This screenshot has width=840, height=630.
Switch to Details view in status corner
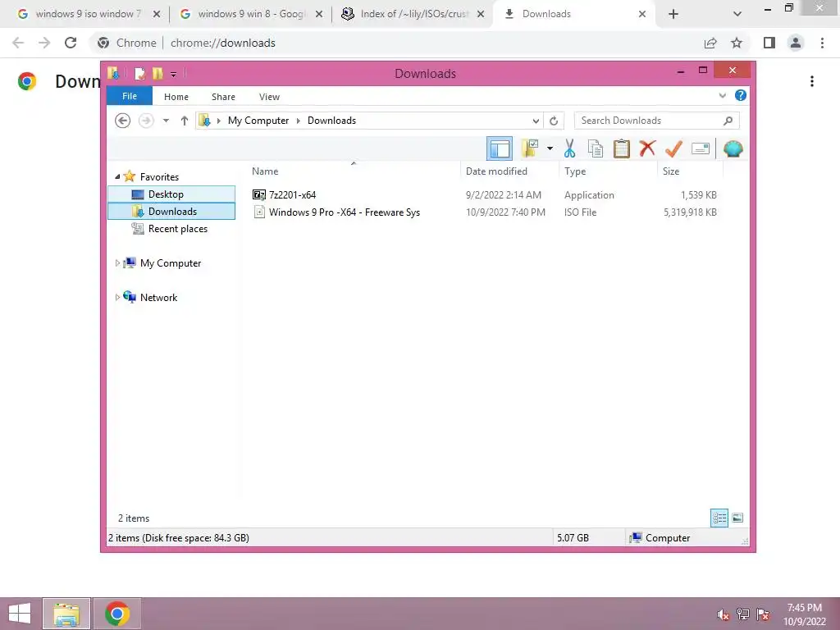tap(719, 518)
